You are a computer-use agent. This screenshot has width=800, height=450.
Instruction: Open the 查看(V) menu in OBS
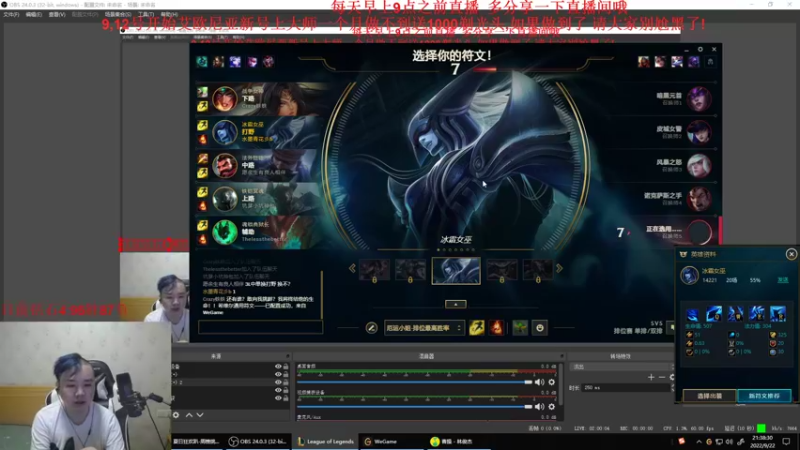pos(57,14)
